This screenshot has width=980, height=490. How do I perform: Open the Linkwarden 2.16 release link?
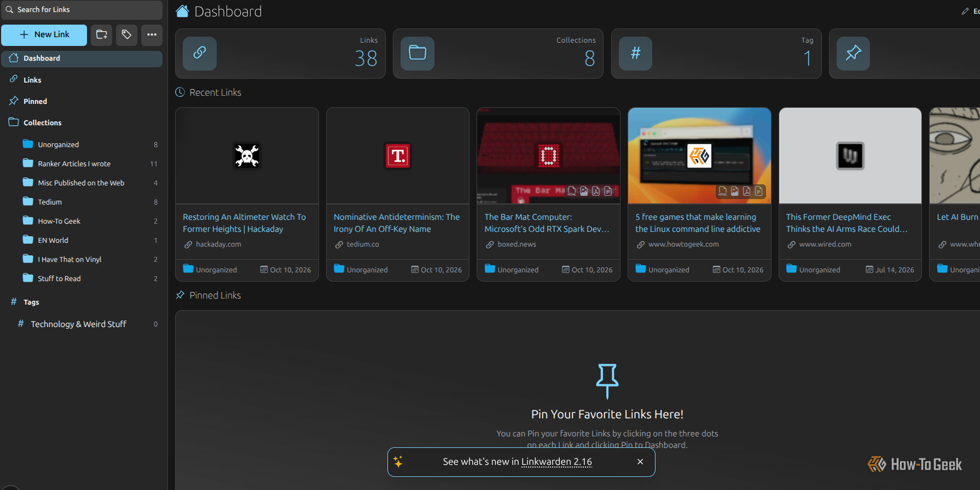click(556, 462)
